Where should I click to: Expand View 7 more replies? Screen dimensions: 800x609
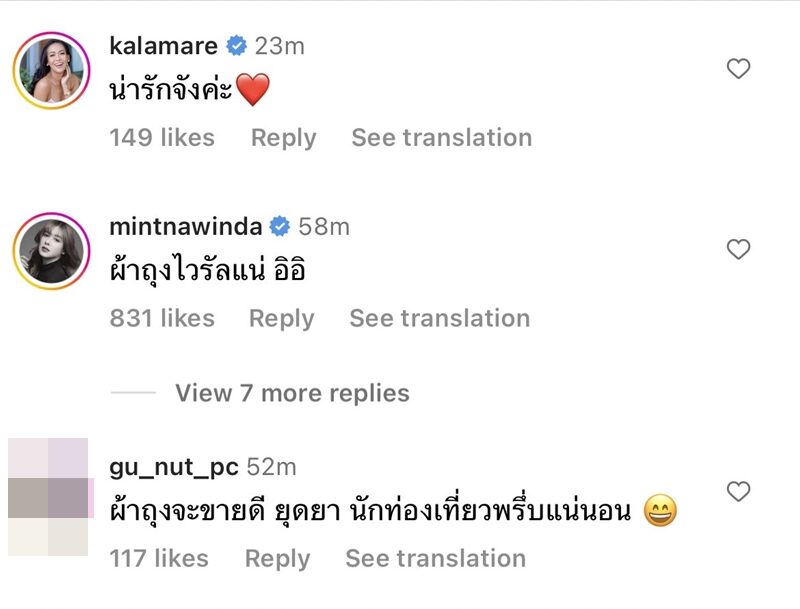click(292, 393)
